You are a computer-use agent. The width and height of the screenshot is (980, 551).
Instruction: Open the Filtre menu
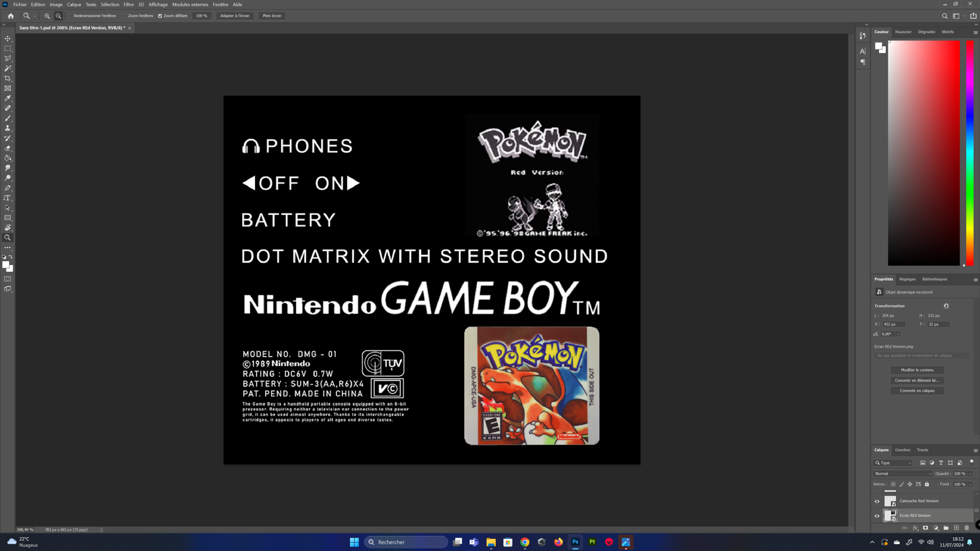128,4
